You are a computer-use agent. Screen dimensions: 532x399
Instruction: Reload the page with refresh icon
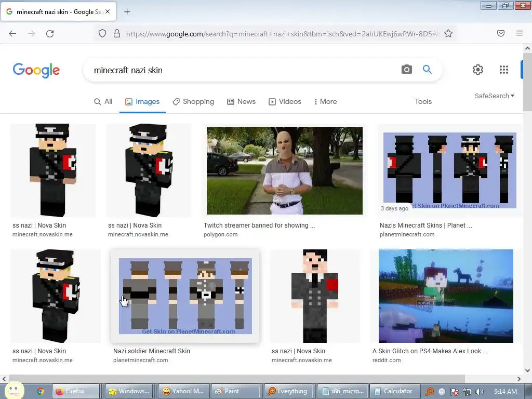(x=50, y=33)
